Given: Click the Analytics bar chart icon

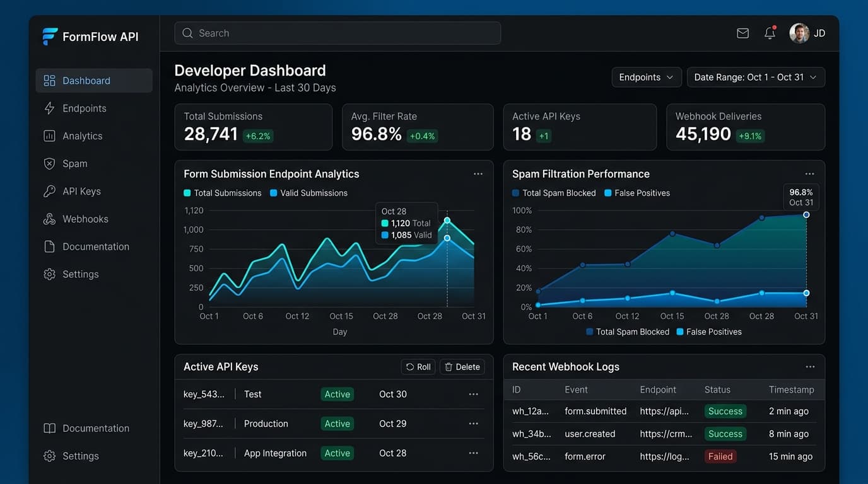Looking at the screenshot, I should tap(49, 136).
